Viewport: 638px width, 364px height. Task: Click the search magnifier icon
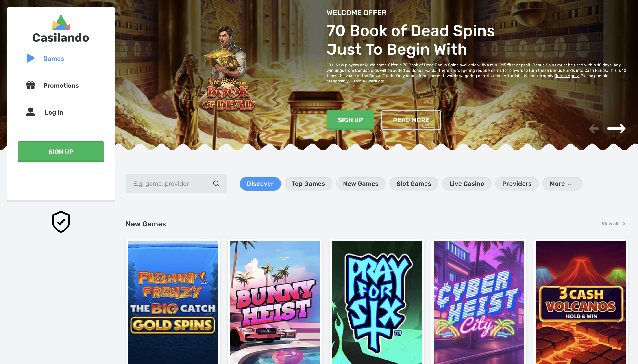coord(216,184)
